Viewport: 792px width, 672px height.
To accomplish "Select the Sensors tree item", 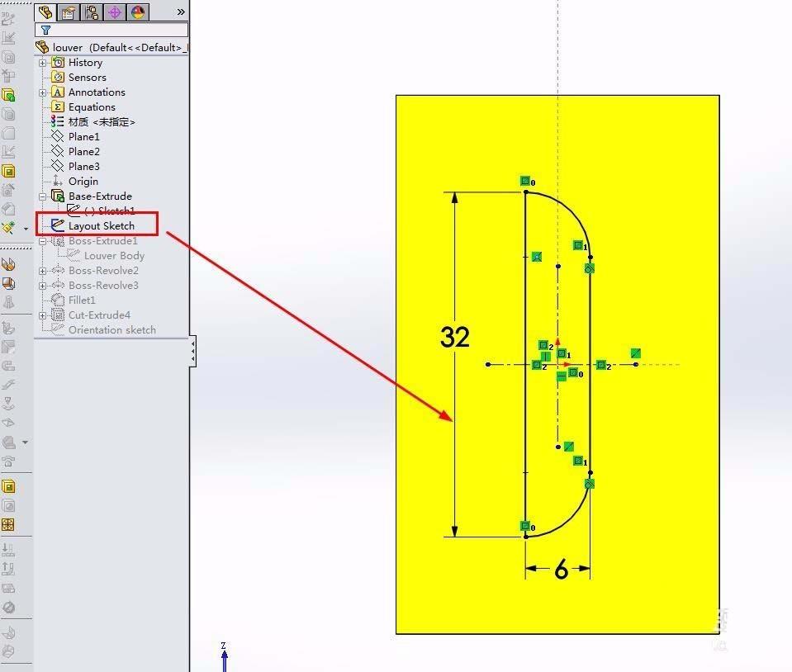I will 86,77.
